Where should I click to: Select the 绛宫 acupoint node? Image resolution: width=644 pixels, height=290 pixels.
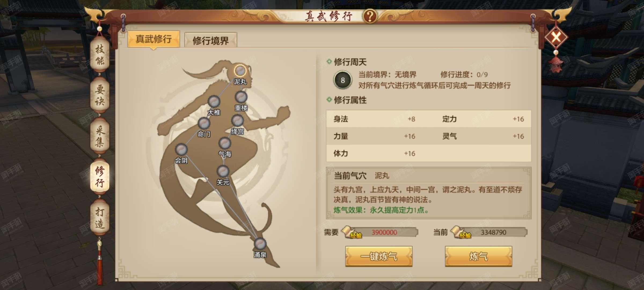click(237, 121)
